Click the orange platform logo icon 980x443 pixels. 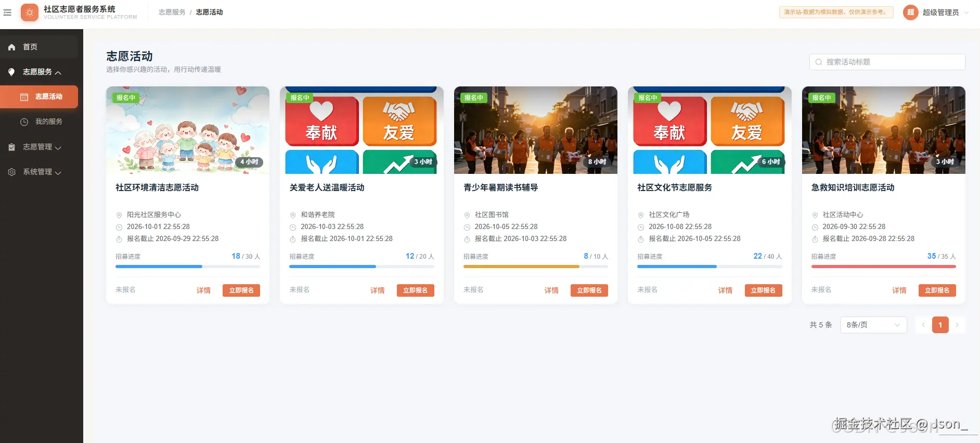pyautogui.click(x=30, y=12)
